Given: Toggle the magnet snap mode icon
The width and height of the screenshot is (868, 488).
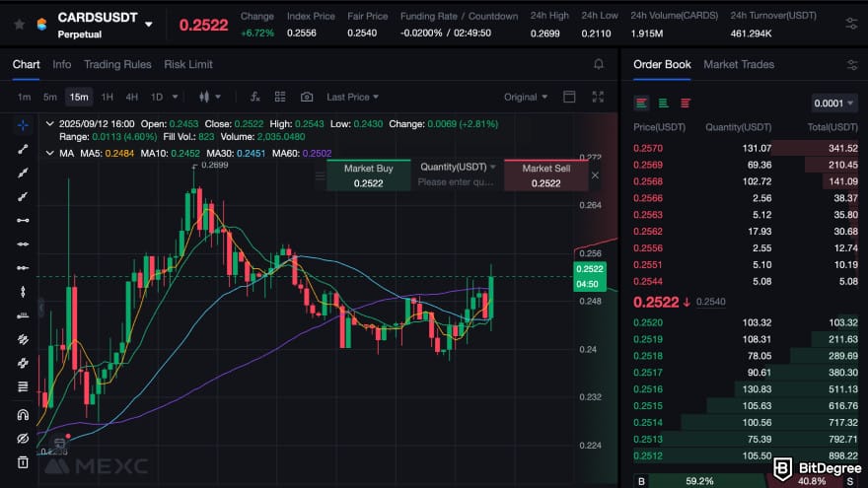Looking at the screenshot, I should pos(23,414).
